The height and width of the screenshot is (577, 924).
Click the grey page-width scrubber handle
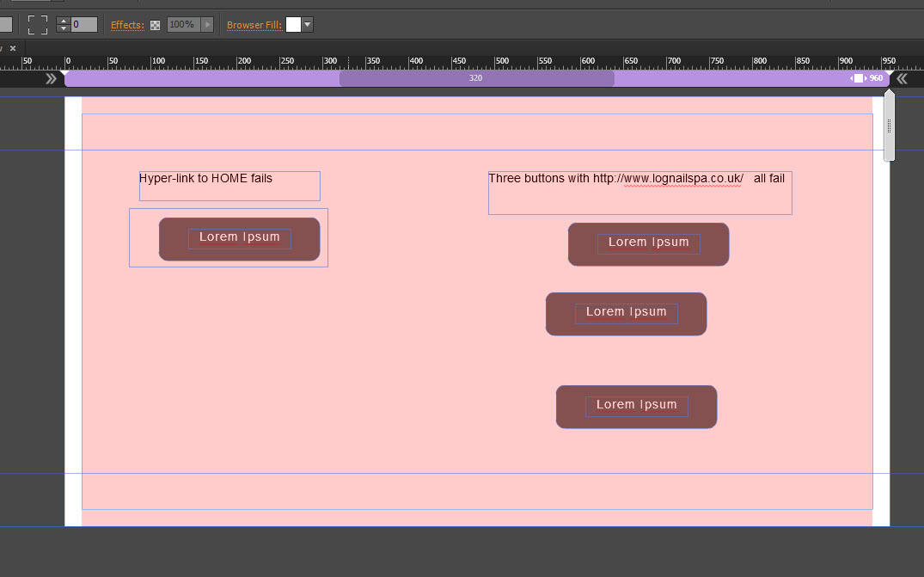coord(890,125)
